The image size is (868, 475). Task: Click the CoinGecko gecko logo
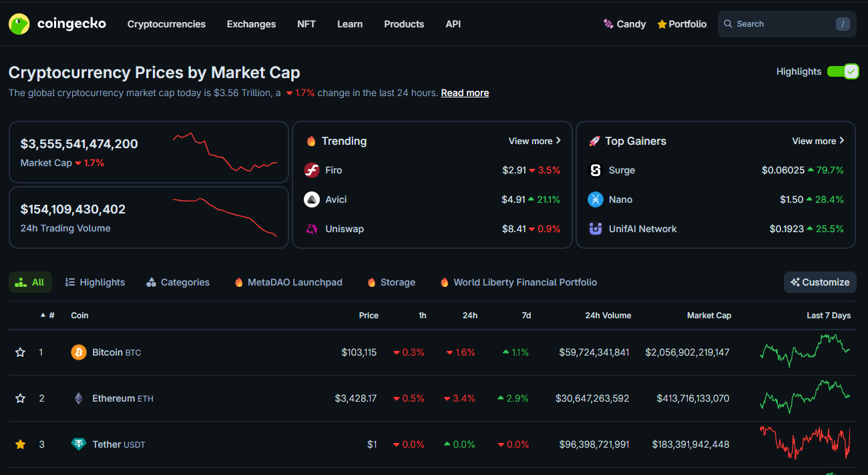[x=19, y=23]
